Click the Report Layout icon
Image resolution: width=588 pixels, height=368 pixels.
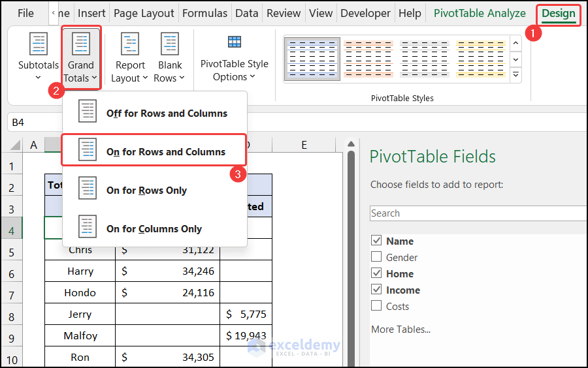click(x=130, y=46)
